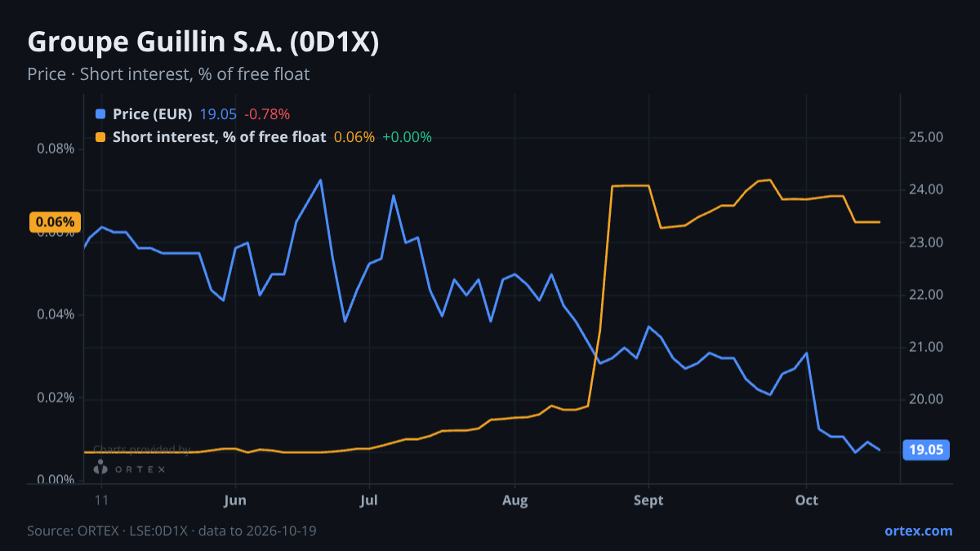980x551 pixels.
Task: Click the orange Short interest legend swatch
Action: (x=100, y=137)
